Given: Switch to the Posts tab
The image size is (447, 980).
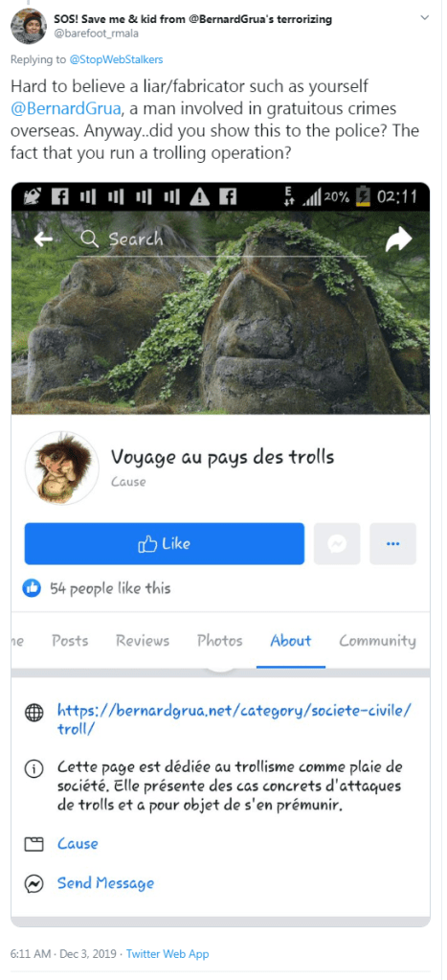Looking at the screenshot, I should point(70,641).
